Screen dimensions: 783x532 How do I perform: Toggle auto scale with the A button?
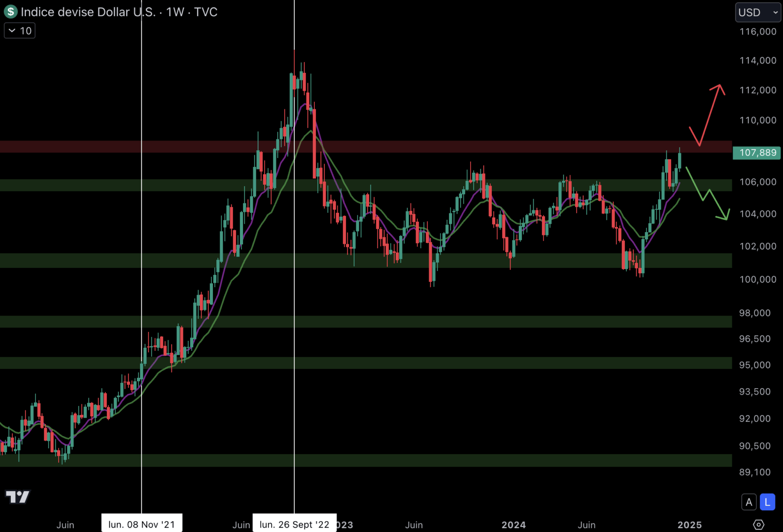pyautogui.click(x=749, y=502)
